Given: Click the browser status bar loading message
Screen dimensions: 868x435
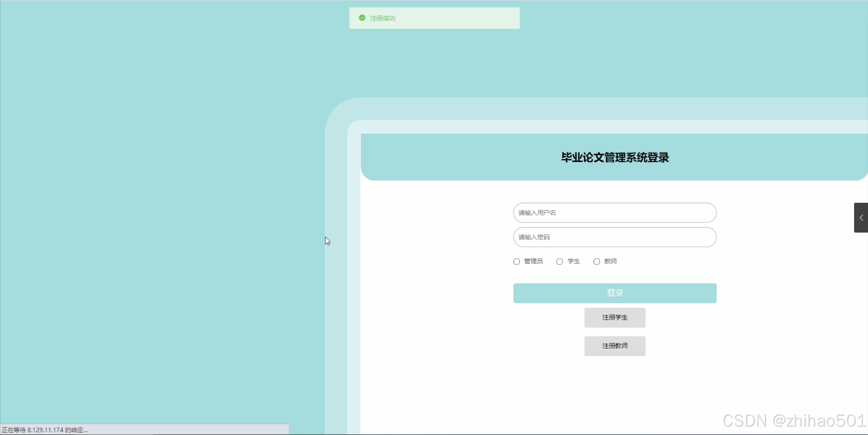Looking at the screenshot, I should (x=45, y=430).
